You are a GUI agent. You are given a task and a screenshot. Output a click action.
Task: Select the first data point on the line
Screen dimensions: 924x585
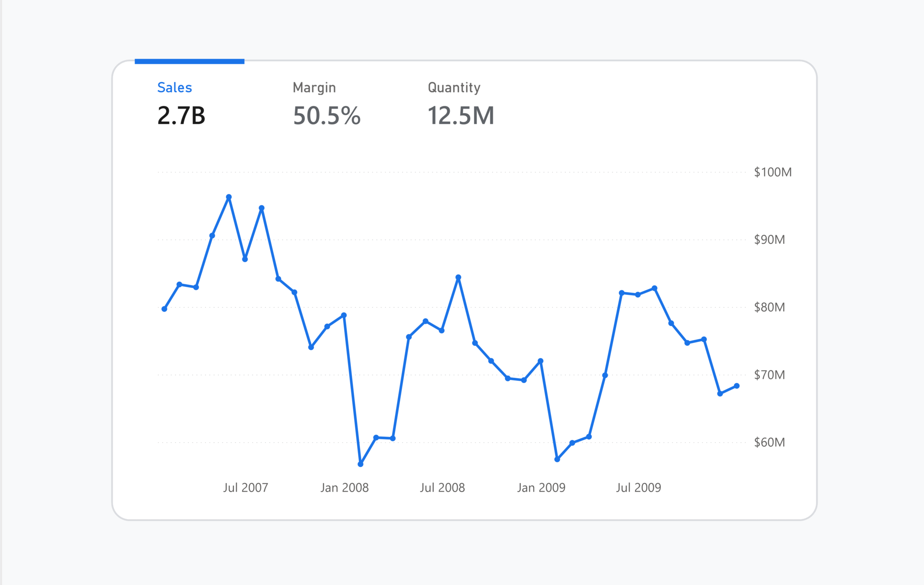164,309
